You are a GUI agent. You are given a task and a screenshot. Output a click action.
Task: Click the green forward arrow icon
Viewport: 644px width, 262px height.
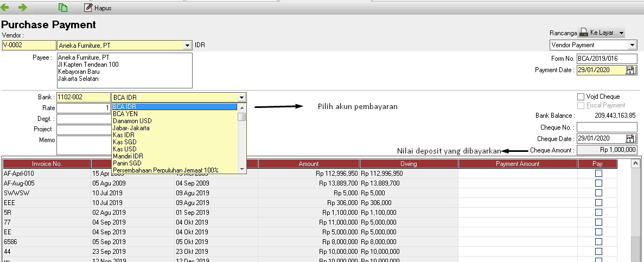(x=22, y=8)
